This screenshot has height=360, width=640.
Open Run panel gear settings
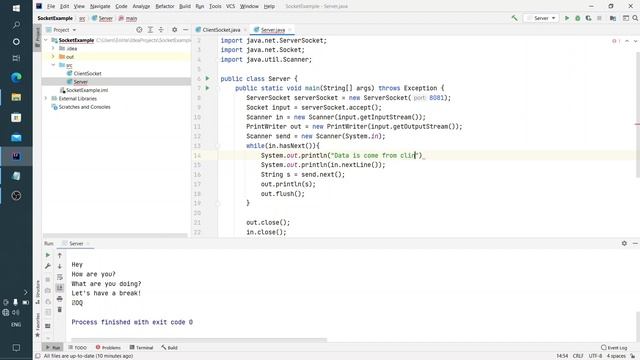[x=624, y=243]
